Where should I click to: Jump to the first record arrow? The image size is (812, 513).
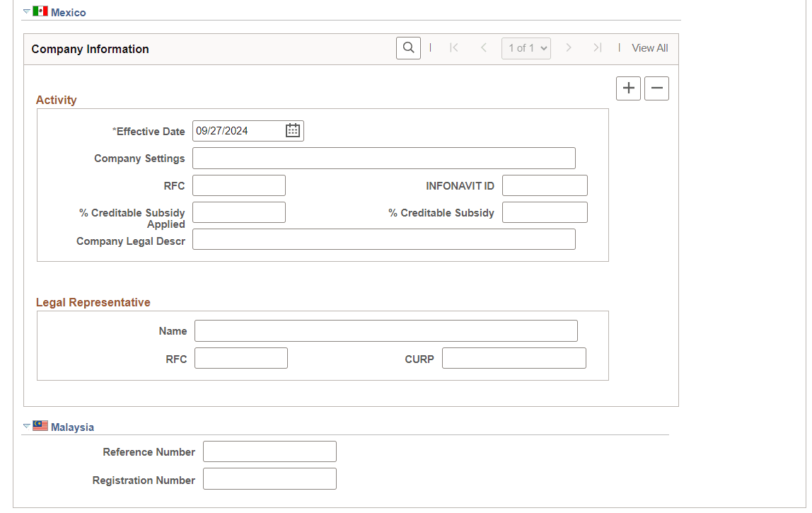tap(453, 47)
